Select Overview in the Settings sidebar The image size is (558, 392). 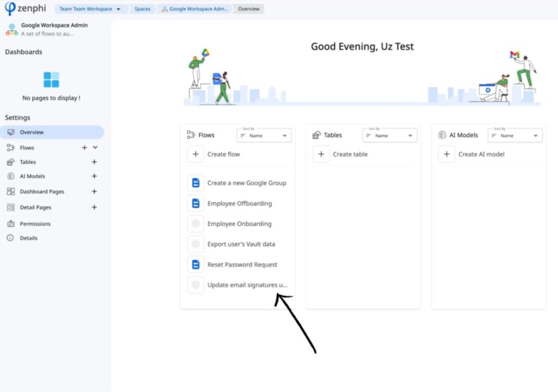pyautogui.click(x=52, y=132)
